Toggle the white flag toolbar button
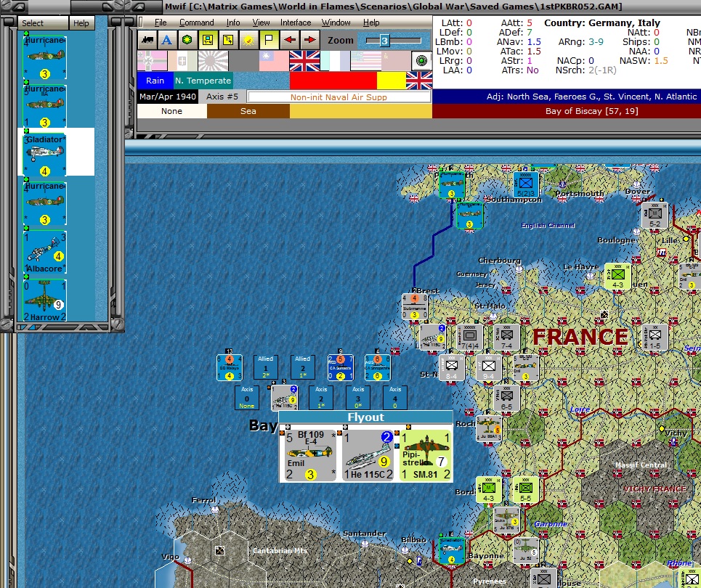The height and width of the screenshot is (588, 701). pyautogui.click(x=269, y=40)
